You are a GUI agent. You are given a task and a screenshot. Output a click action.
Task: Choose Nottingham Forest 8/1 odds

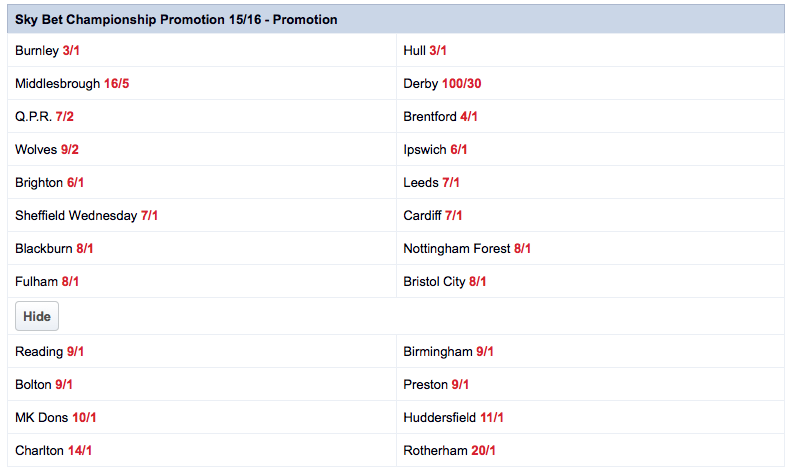click(x=523, y=248)
